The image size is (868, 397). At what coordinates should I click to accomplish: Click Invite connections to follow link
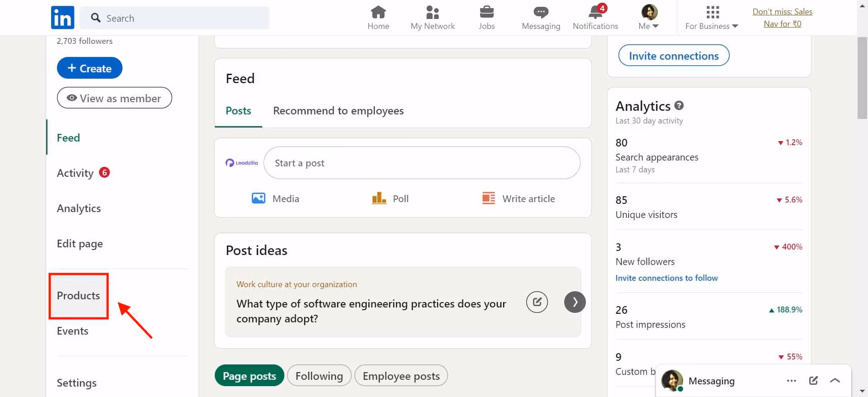666,278
